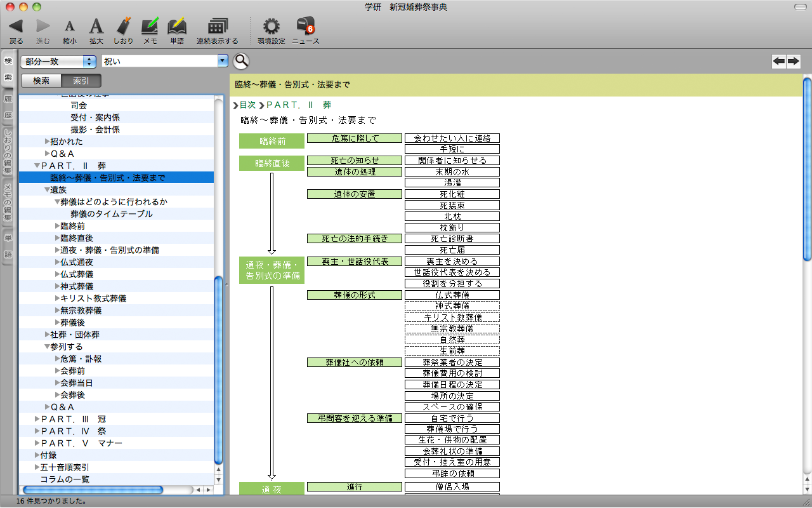Click the 縮小 shrink text icon
Screen dimensions: 812x508
pyautogui.click(x=70, y=27)
